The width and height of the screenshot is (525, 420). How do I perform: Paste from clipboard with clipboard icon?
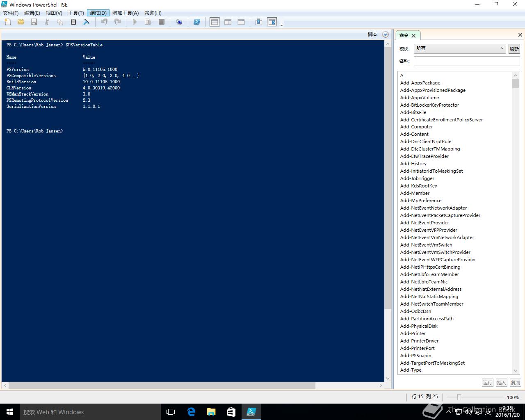pyautogui.click(x=73, y=22)
